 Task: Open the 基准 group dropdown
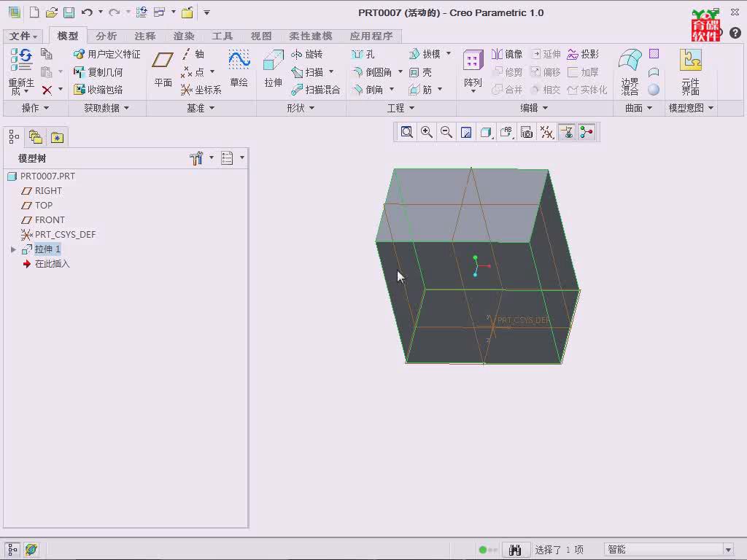[x=200, y=108]
